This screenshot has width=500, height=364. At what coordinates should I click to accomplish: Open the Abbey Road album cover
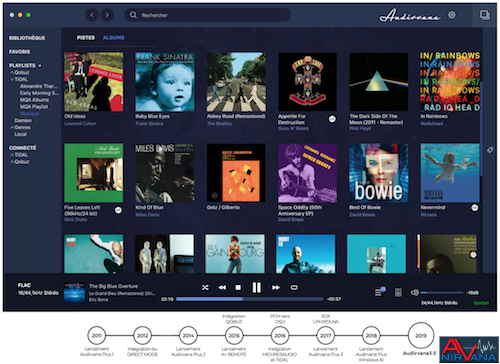tap(236, 82)
